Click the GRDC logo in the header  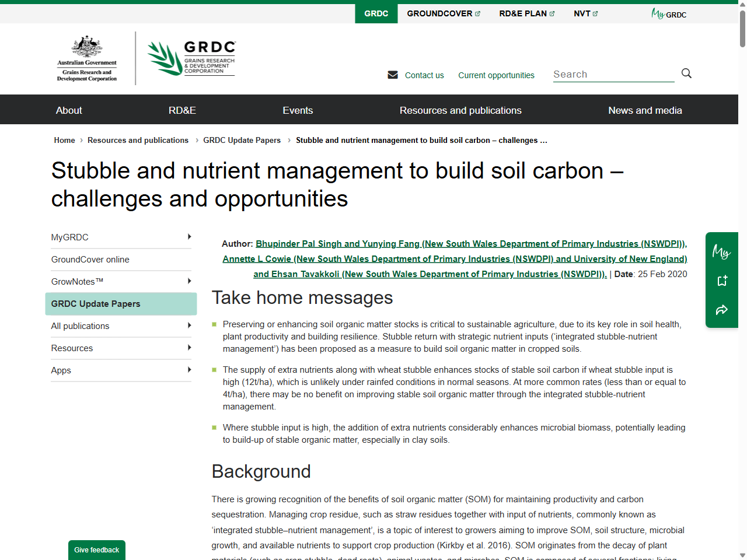[x=191, y=58]
